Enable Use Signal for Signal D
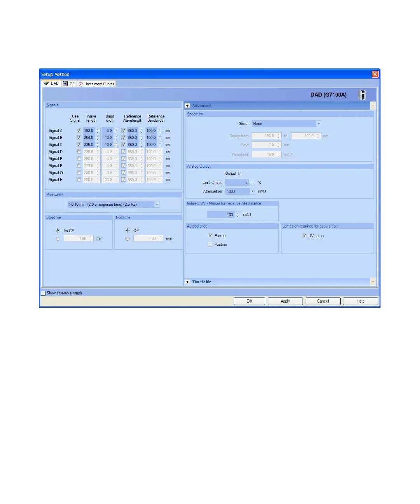The image size is (420, 504). coord(79,152)
